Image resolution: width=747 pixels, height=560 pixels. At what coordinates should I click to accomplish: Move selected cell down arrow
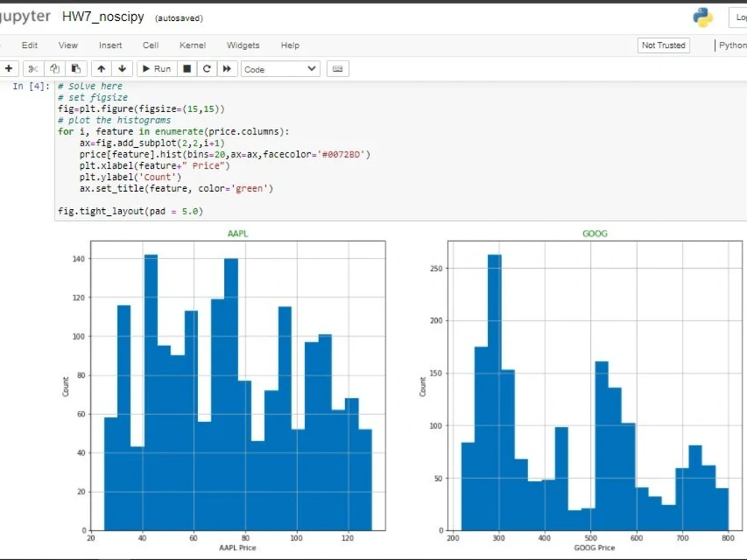pyautogui.click(x=122, y=69)
